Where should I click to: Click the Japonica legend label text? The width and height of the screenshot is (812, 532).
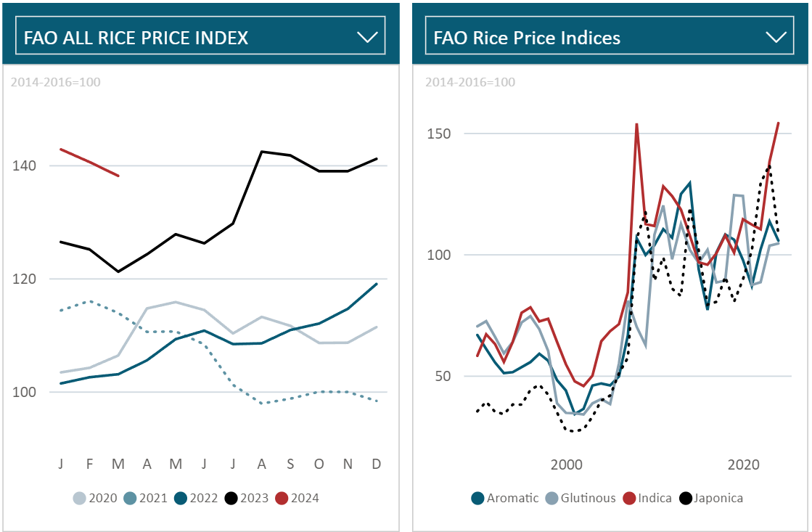pyautogui.click(x=718, y=498)
